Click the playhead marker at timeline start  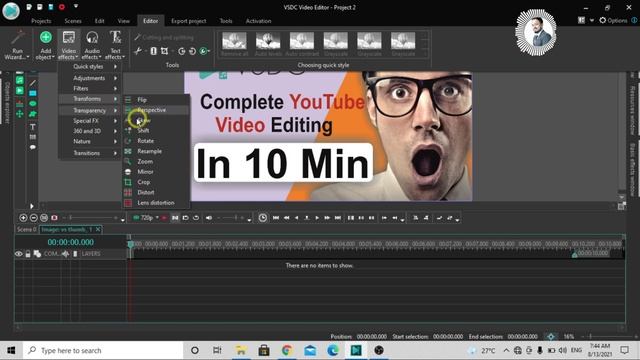pyautogui.click(x=130, y=244)
